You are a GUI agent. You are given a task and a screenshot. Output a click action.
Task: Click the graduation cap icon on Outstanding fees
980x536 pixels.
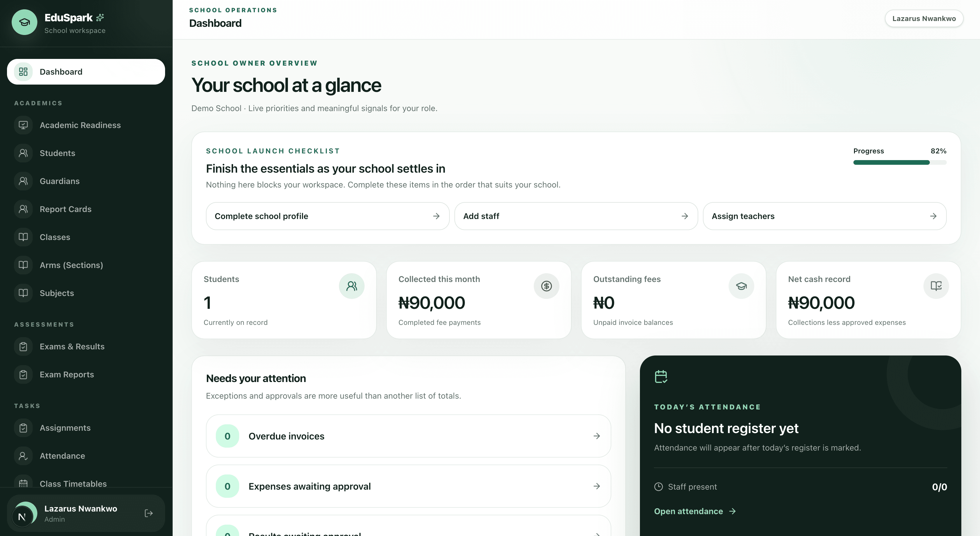click(x=741, y=286)
